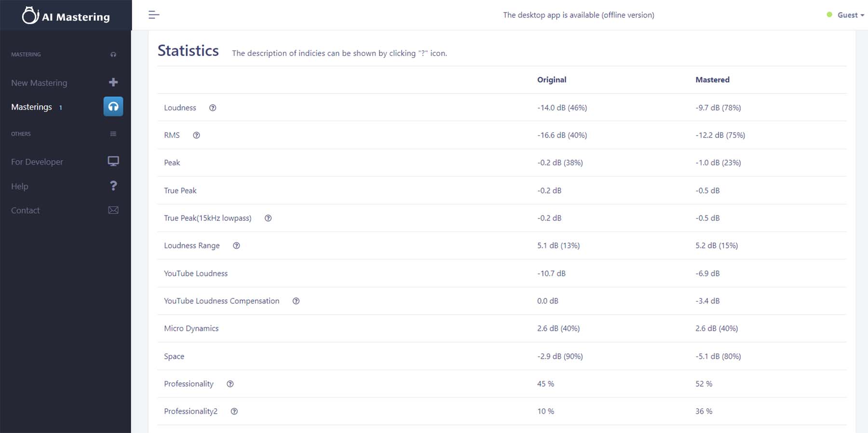Image resolution: width=868 pixels, height=433 pixels.
Task: Select the Masterings headphone icon
Action: [x=113, y=106]
